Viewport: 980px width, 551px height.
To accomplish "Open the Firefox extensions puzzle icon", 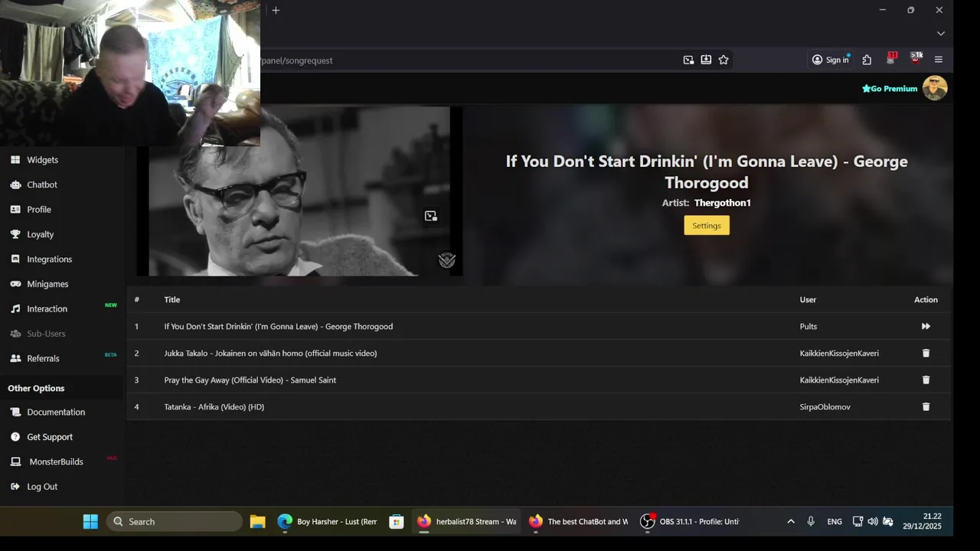I will tap(867, 60).
